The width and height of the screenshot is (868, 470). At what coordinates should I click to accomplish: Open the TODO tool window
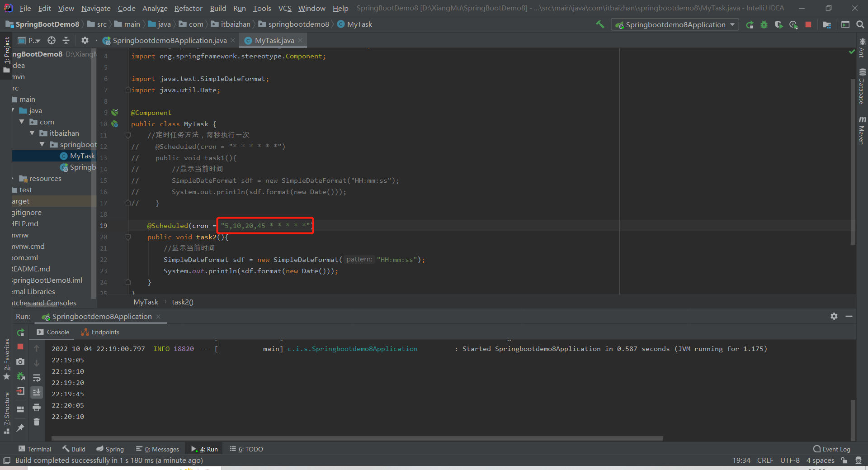(246, 449)
